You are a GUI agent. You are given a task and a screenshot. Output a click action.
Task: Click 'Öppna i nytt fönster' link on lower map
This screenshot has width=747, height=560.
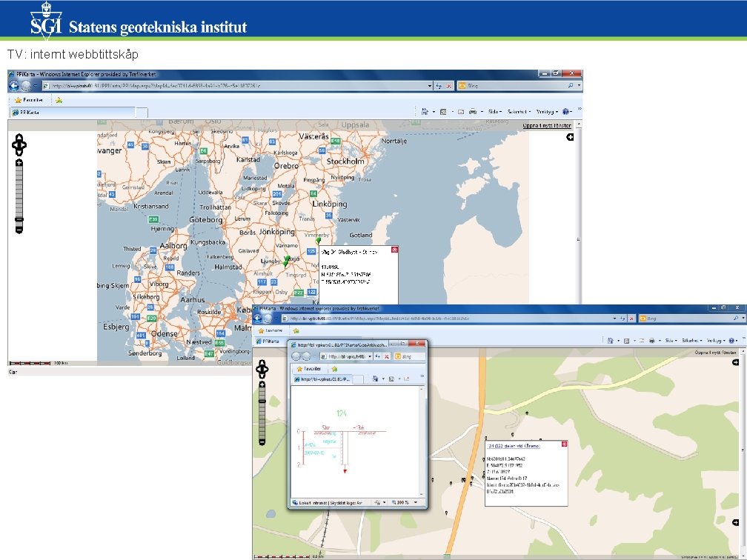click(716, 353)
